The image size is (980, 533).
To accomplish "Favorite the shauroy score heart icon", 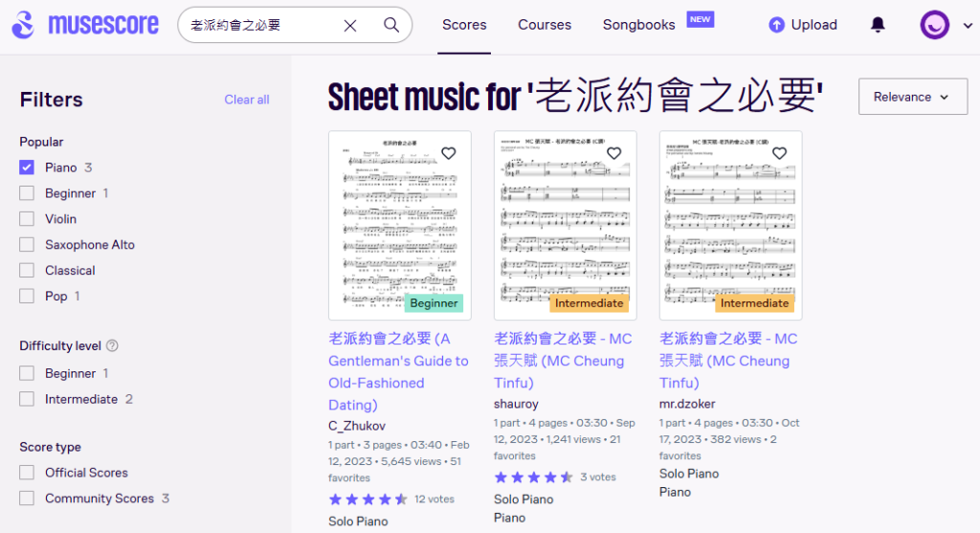I will tap(613, 153).
